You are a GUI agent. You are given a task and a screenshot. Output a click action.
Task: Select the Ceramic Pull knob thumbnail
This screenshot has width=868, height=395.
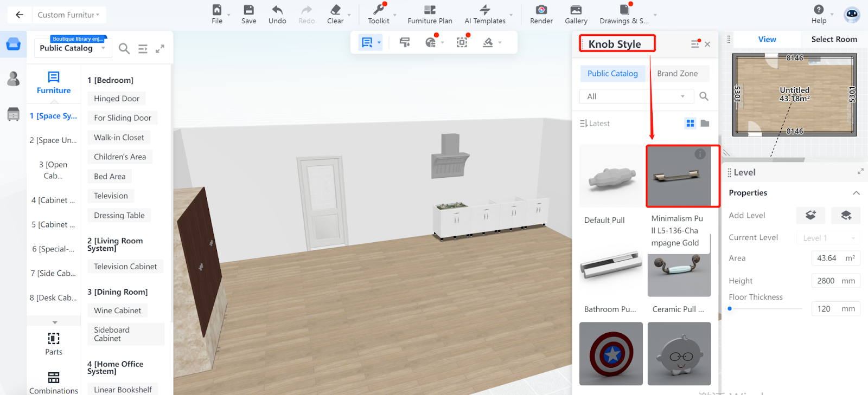point(679,274)
